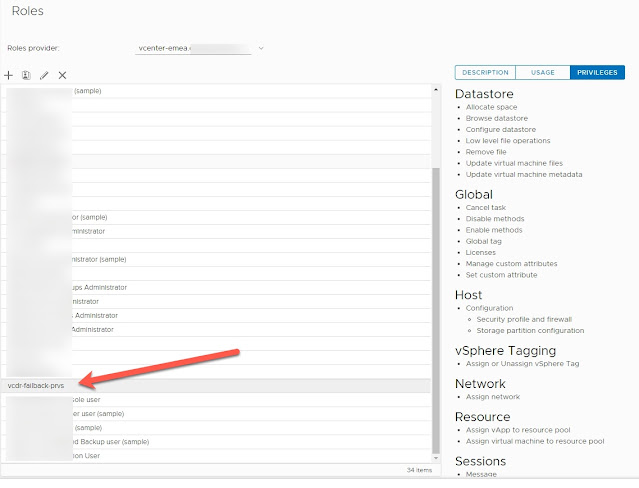Click the Datastore section heading
Image resolution: width=639 pixels, height=488 pixels.
(484, 94)
